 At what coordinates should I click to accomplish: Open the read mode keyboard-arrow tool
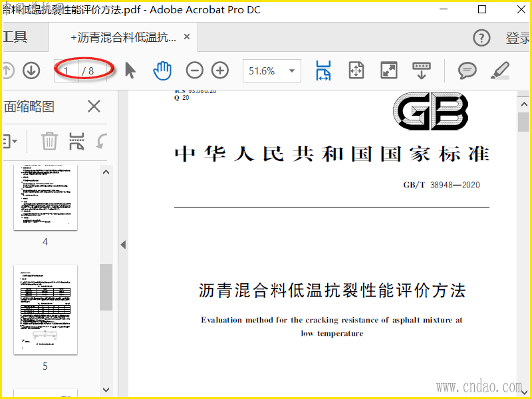pos(422,70)
